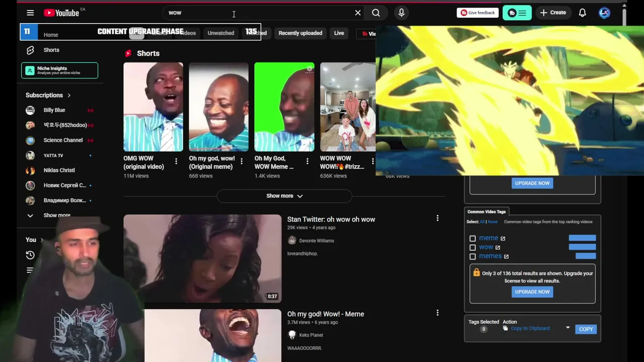Open Keks Planet channel avatar
644x362 pixels.
292,335
